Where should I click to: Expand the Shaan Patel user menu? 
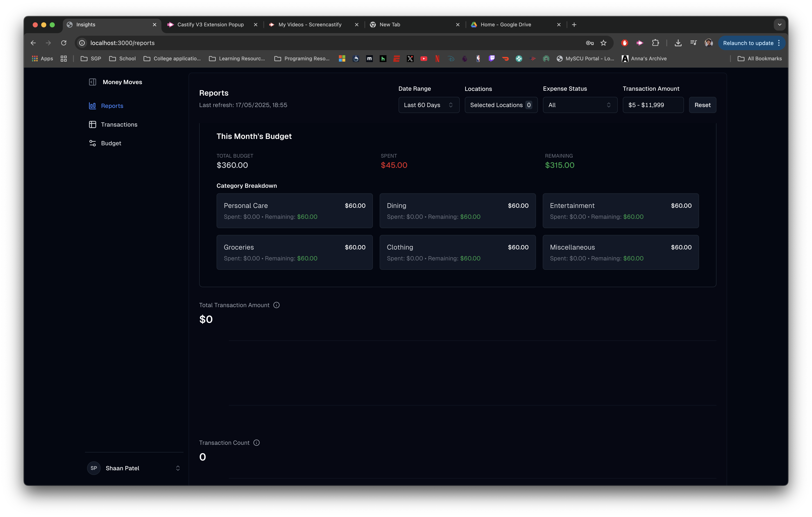coord(134,468)
